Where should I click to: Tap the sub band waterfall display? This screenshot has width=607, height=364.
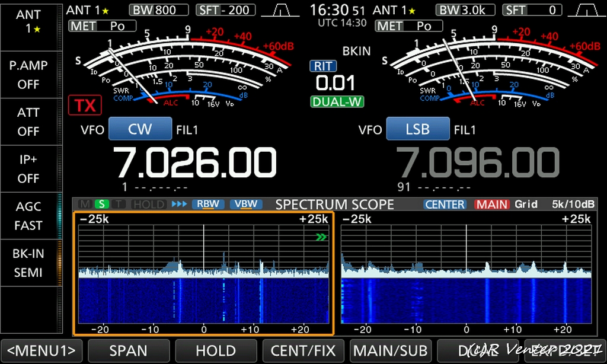tap(466, 301)
